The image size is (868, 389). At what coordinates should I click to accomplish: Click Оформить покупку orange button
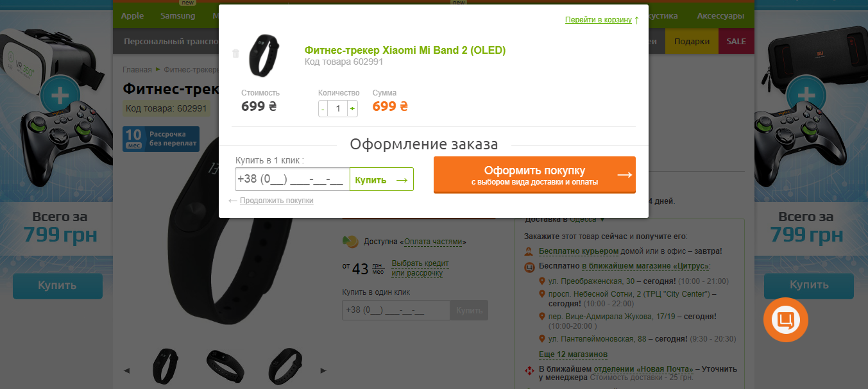coord(534,174)
